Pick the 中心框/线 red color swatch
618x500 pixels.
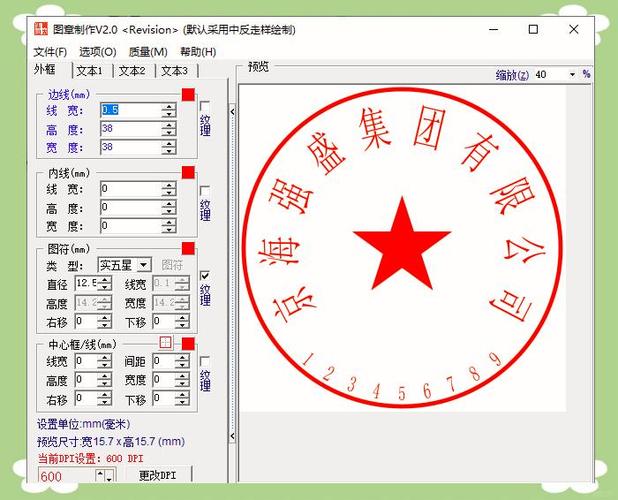point(188,344)
